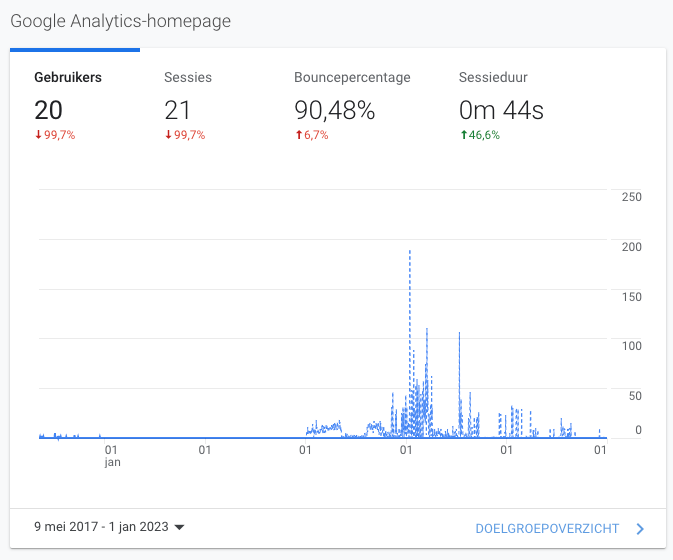Image resolution: width=673 pixels, height=560 pixels.
Task: Open the Bouncepercentage metric tab
Action: coord(352,105)
